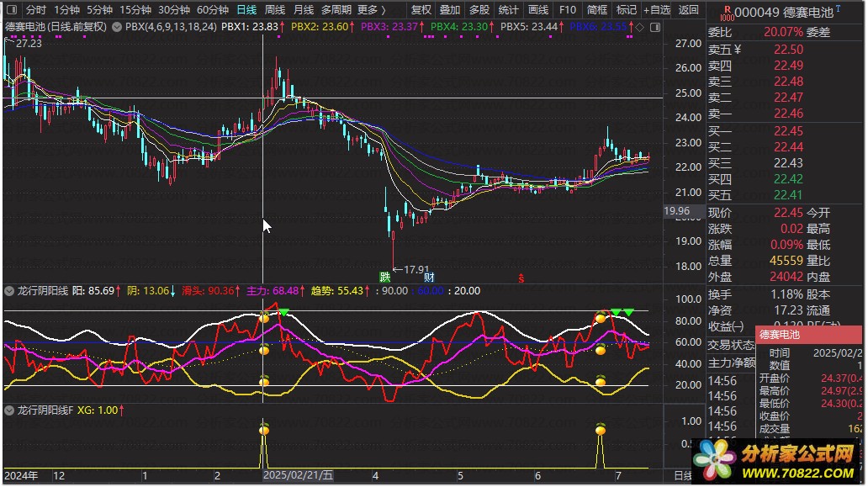Image resolution: width=868 pixels, height=487 pixels.
Task: Click the 标记 mark button
Action: coord(626,10)
